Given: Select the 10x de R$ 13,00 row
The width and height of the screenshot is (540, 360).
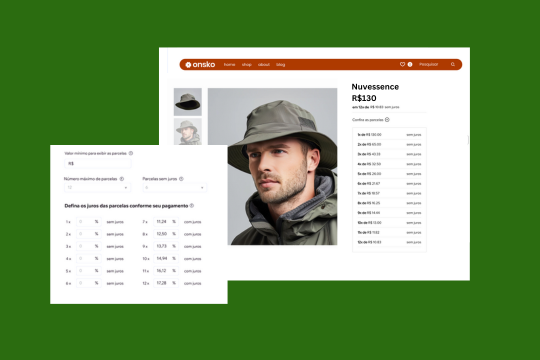Looking at the screenshot, I should tap(389, 223).
